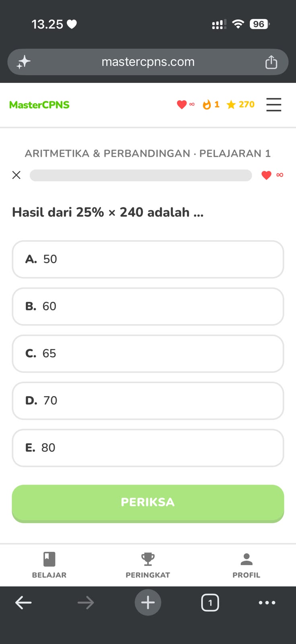Select answer E. 80
The height and width of the screenshot is (644, 296).
(x=148, y=448)
